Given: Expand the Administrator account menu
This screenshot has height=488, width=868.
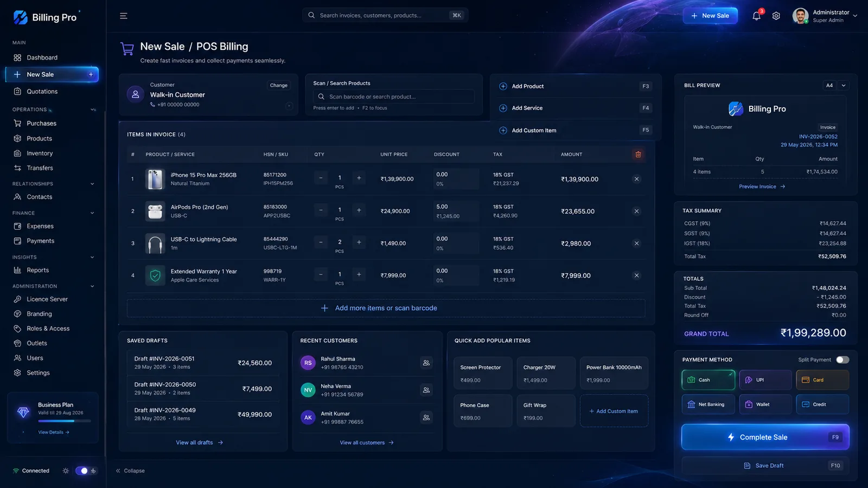Looking at the screenshot, I should (x=855, y=16).
